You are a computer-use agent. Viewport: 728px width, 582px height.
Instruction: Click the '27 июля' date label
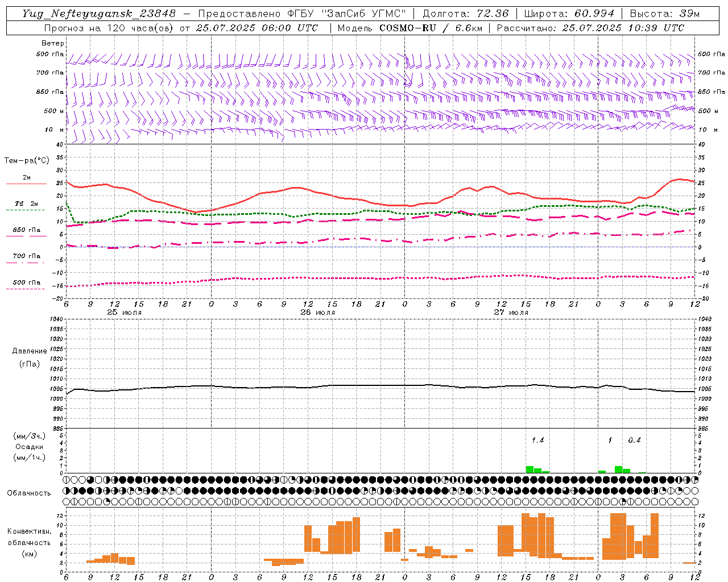click(x=511, y=313)
